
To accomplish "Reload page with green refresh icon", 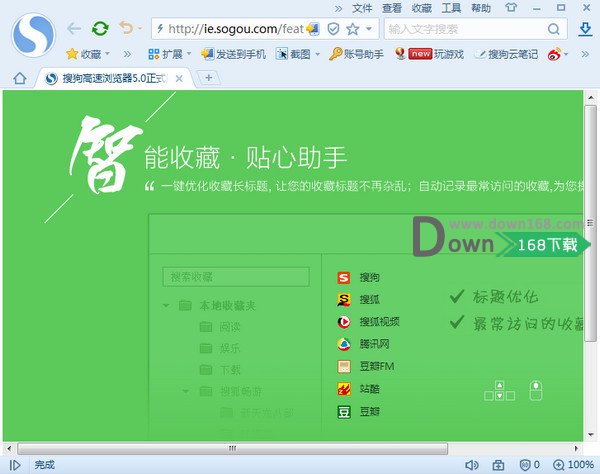I will tap(100, 28).
